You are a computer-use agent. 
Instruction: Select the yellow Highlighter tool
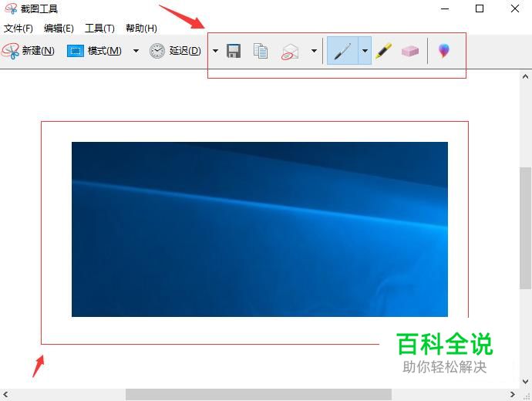(x=384, y=51)
